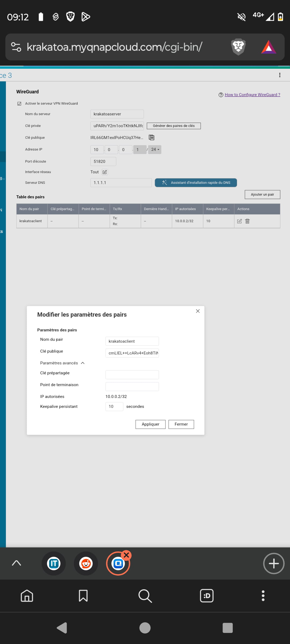Copy the public key with copy icon
The width and height of the screenshot is (290, 644).
(x=152, y=137)
